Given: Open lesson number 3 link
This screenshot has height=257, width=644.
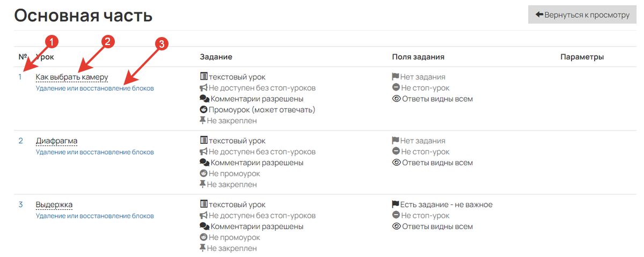Looking at the screenshot, I should click(21, 204).
